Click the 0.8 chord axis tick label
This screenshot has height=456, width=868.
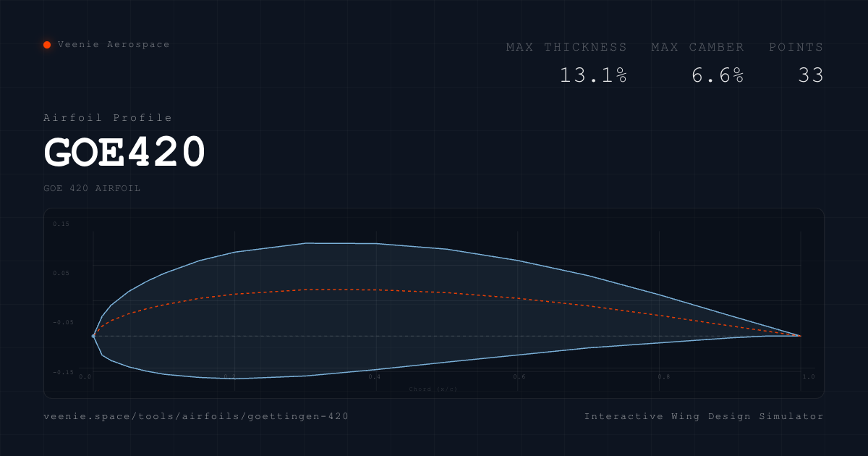[x=664, y=377]
